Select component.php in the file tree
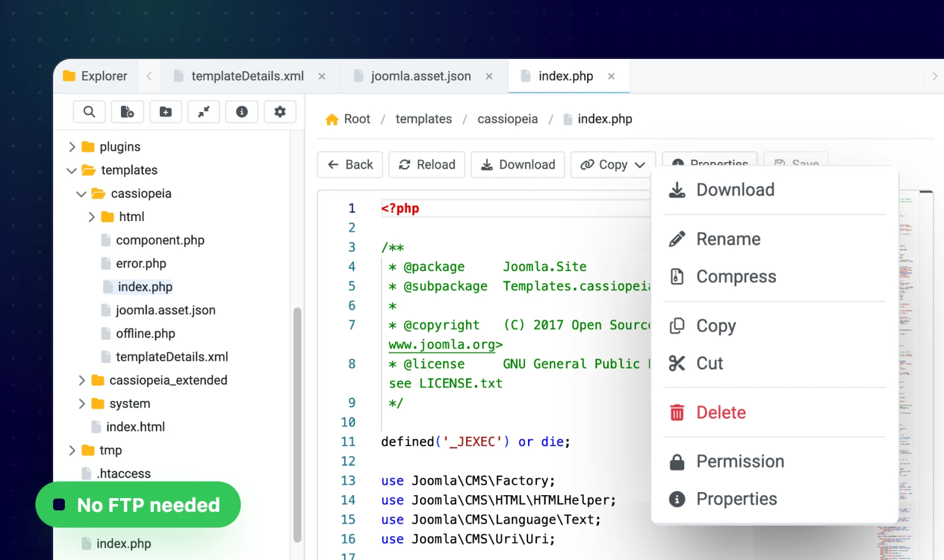 [153, 241]
